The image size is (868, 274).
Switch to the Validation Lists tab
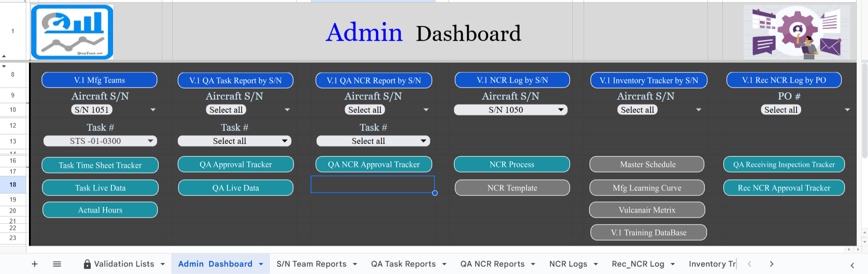[x=123, y=264]
